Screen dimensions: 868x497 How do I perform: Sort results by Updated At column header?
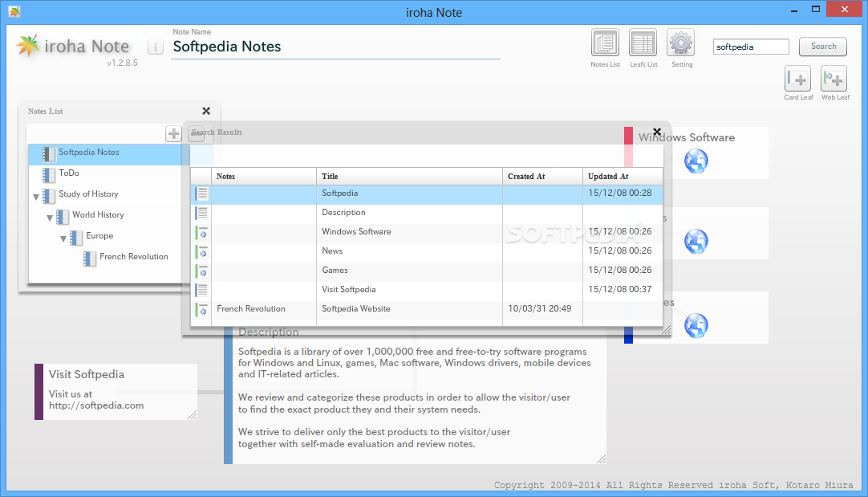click(x=623, y=176)
